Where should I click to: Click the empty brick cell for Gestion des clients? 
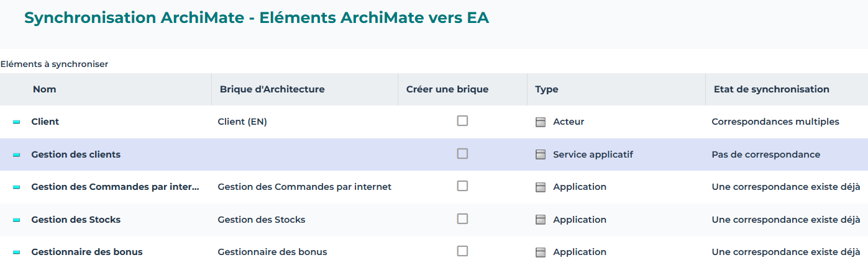tap(304, 154)
